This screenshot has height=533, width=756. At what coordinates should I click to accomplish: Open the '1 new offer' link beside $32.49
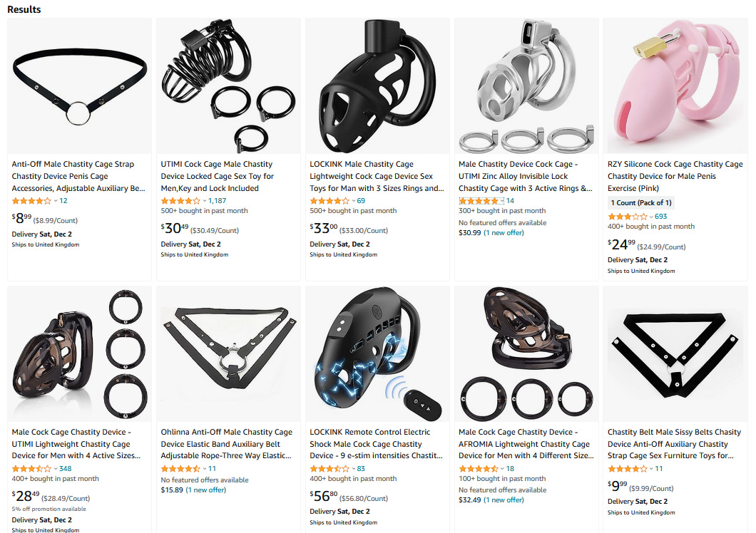coord(504,500)
